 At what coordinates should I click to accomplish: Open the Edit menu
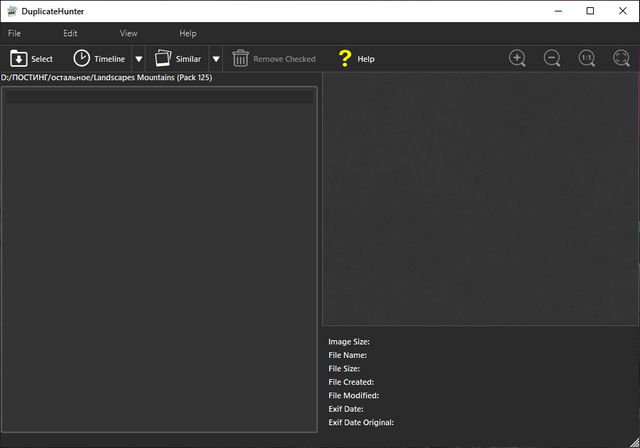[x=70, y=33]
